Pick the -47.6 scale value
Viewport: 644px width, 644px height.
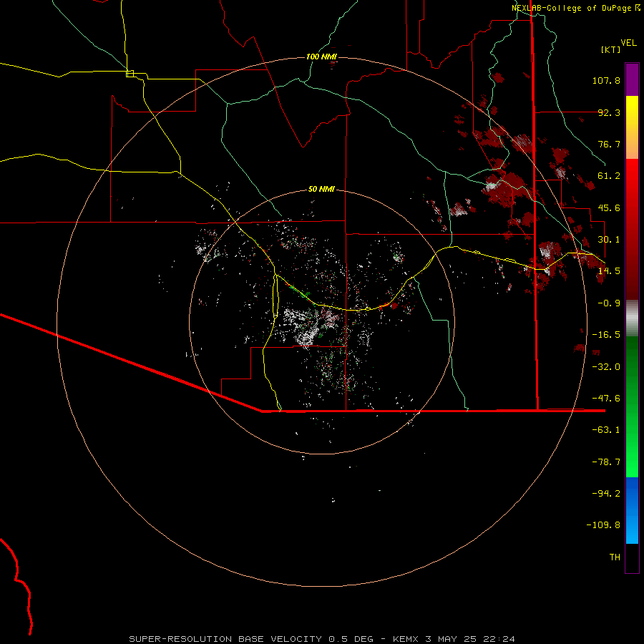(x=606, y=399)
